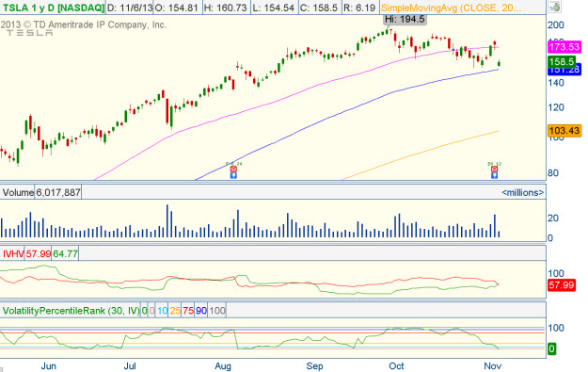Click the 120 price axis label
588x372 pixels.
(x=556, y=108)
